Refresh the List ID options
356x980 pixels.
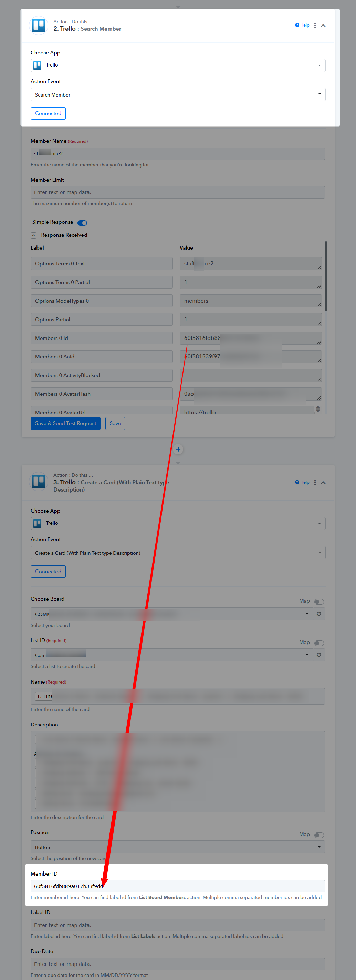pyautogui.click(x=319, y=655)
